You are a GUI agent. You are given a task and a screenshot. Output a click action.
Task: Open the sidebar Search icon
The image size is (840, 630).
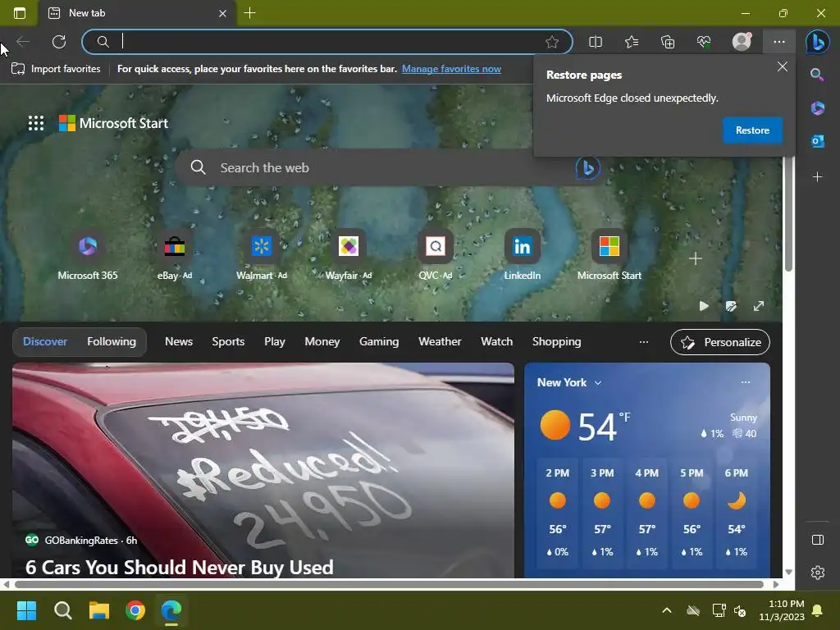click(817, 75)
